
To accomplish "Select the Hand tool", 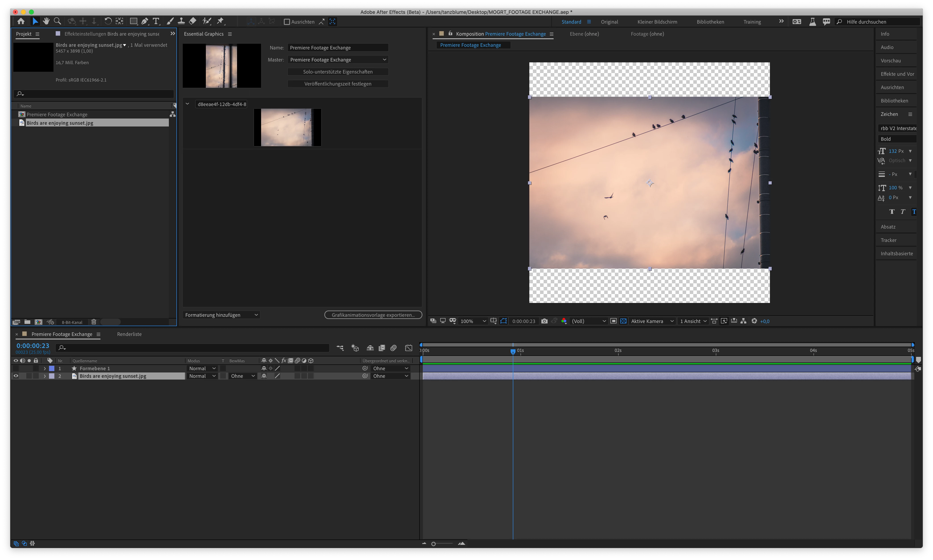I will pyautogui.click(x=46, y=22).
